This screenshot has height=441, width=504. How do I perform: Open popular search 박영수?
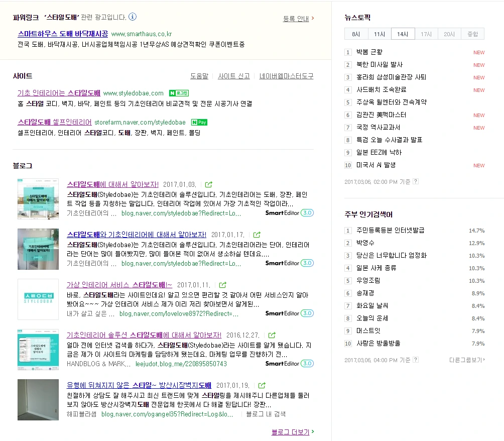pos(365,243)
